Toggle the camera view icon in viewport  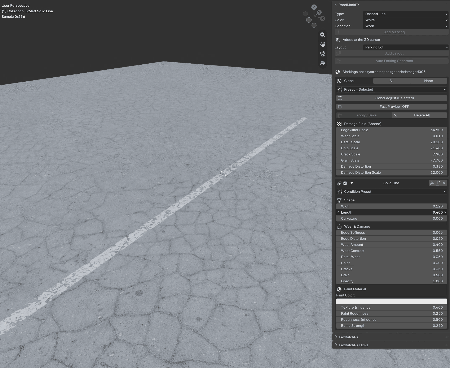click(x=322, y=54)
